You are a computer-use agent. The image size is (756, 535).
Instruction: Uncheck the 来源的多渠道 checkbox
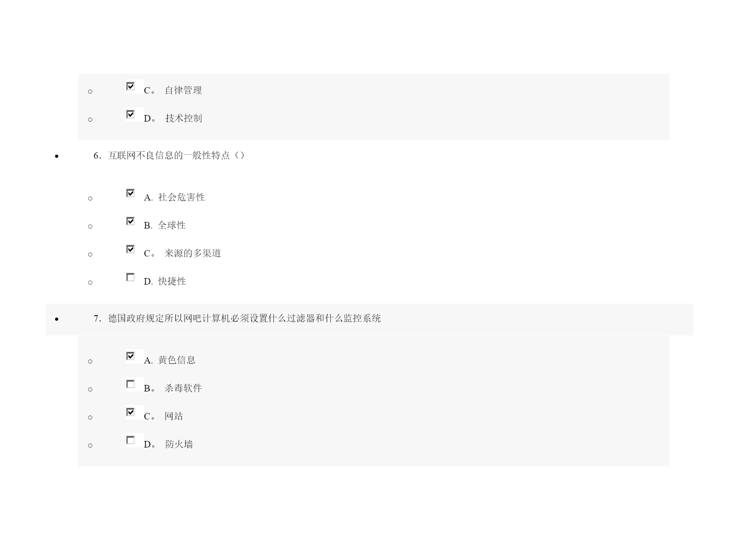coord(131,249)
